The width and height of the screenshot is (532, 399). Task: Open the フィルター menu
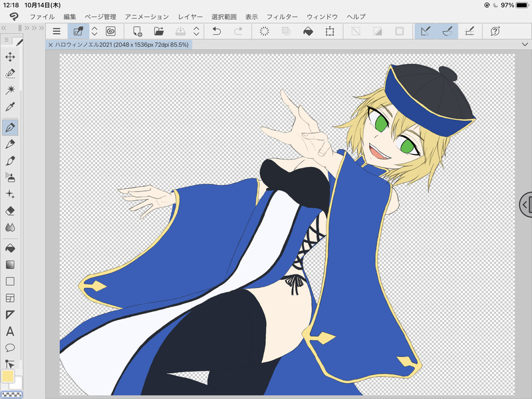coord(282,17)
